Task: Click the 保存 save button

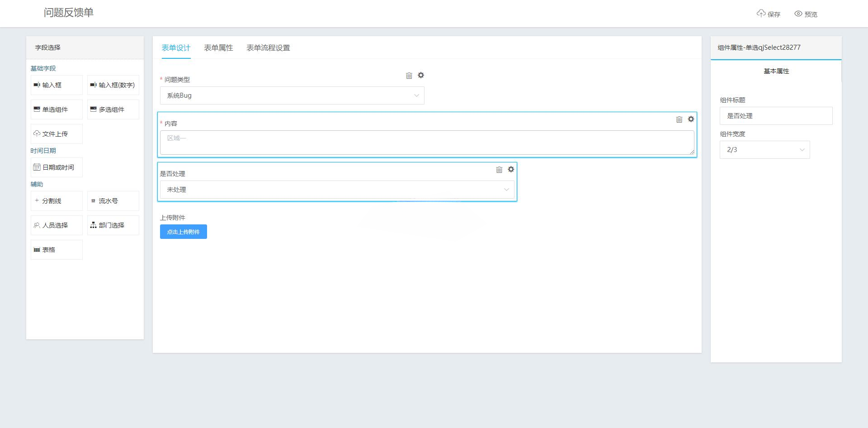Action: pyautogui.click(x=769, y=14)
